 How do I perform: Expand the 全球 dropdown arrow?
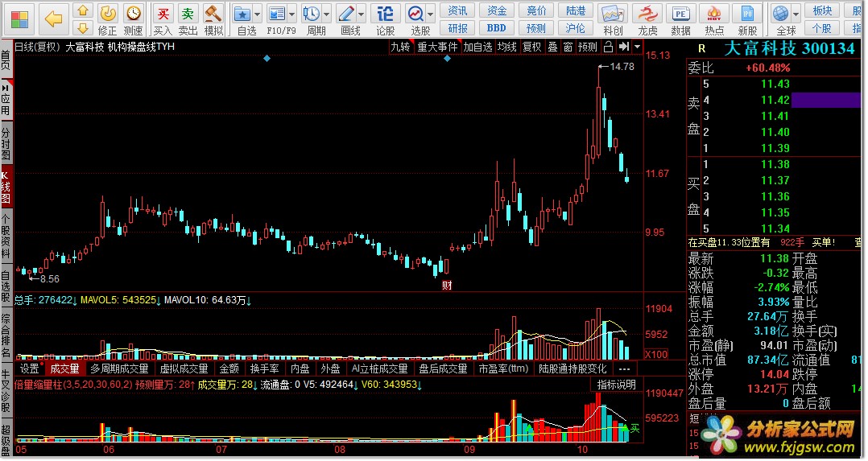(x=796, y=14)
